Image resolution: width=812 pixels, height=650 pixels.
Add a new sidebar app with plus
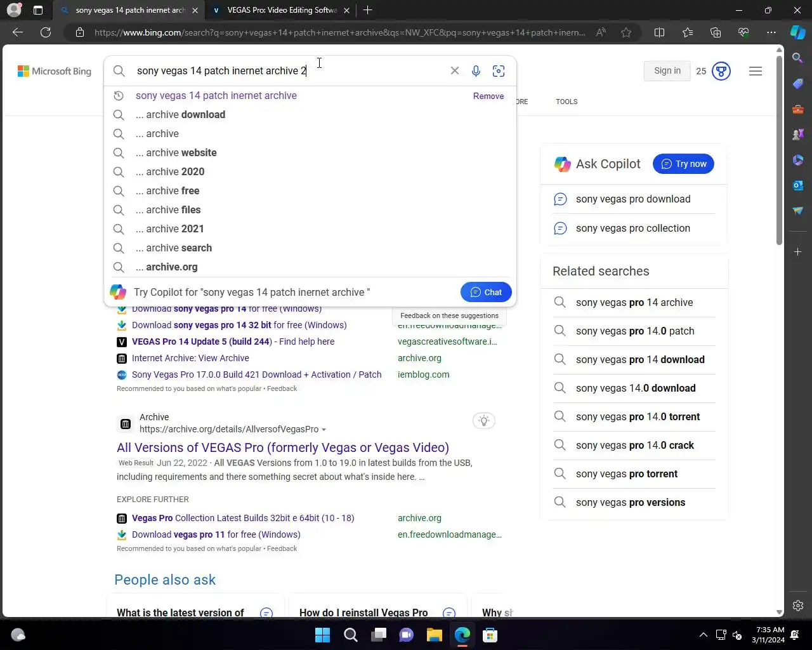tap(798, 252)
